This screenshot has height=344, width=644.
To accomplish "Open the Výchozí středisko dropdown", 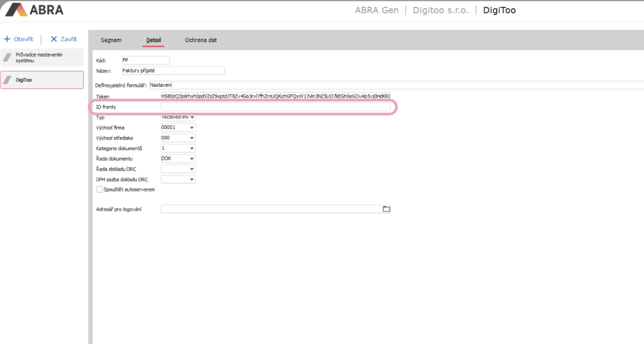I will click(192, 138).
